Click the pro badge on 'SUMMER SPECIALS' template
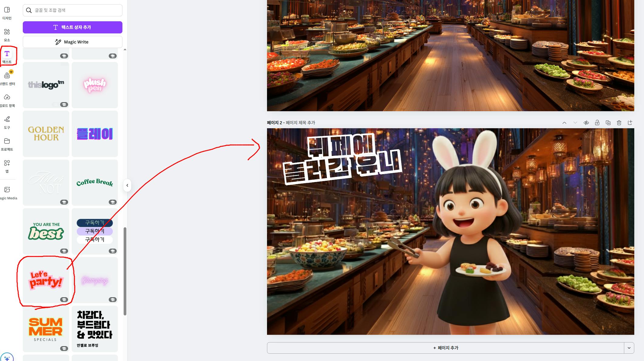Screen dimensions: 644x361 (64, 349)
